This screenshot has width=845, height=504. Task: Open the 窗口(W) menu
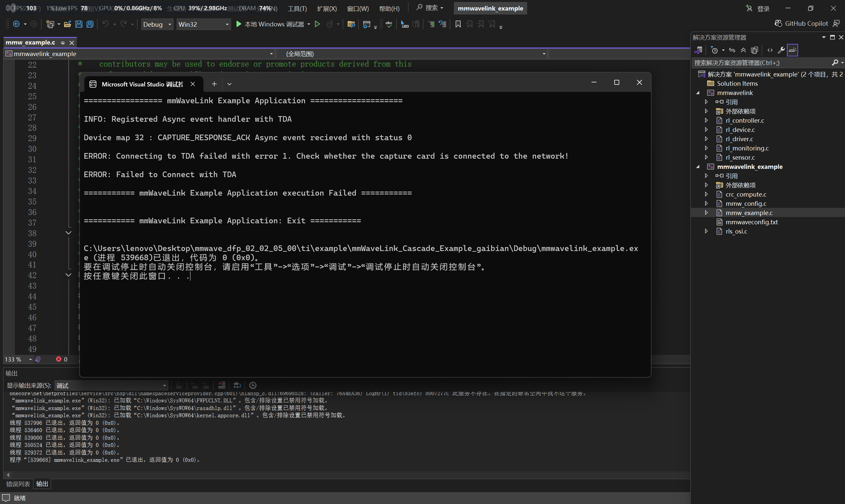(x=358, y=9)
